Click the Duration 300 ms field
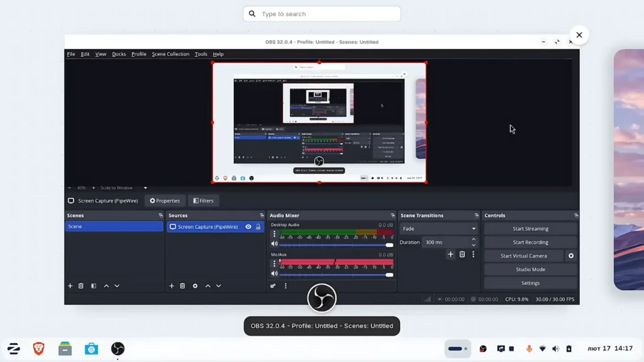This screenshot has width=644, height=362. [446, 242]
